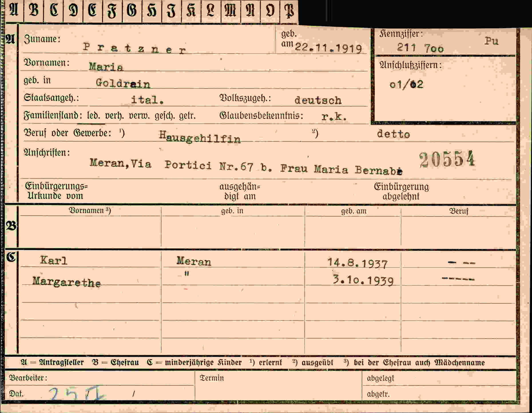The height and width of the screenshot is (413, 532).
Task: Click the "Einbürgerungs-Urkunde vom" label
Action: [56, 191]
